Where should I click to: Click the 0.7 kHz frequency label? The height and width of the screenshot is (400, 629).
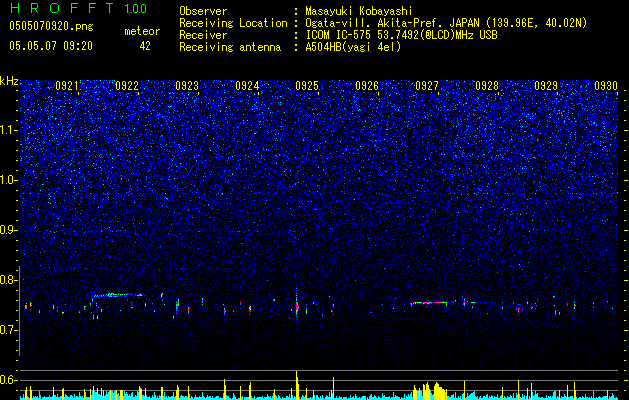(x=9, y=330)
